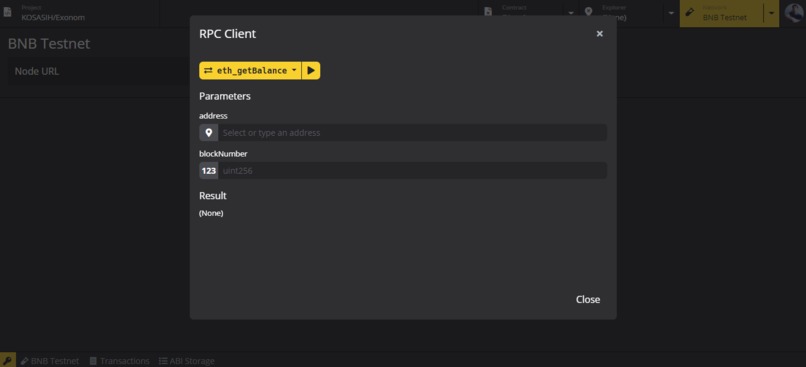The image size is (806, 367).
Task: Click the BNB Testnet page heading
Action: point(49,44)
